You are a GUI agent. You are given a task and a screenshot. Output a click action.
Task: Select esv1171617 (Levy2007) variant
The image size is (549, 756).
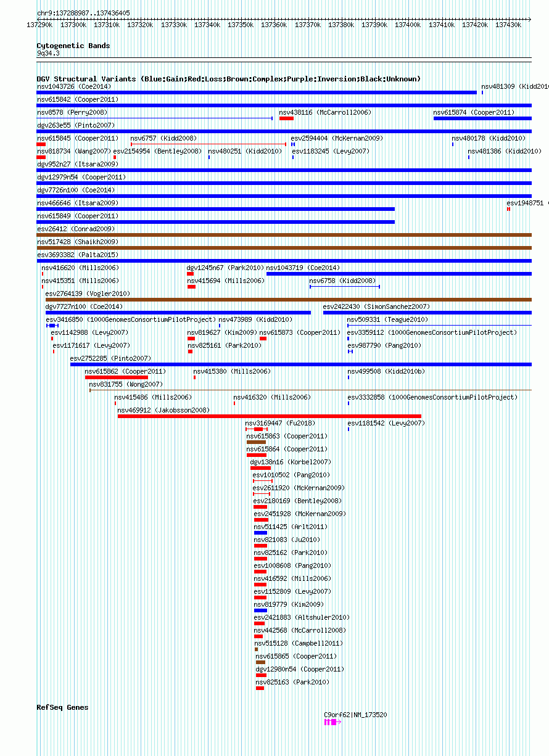(91, 345)
